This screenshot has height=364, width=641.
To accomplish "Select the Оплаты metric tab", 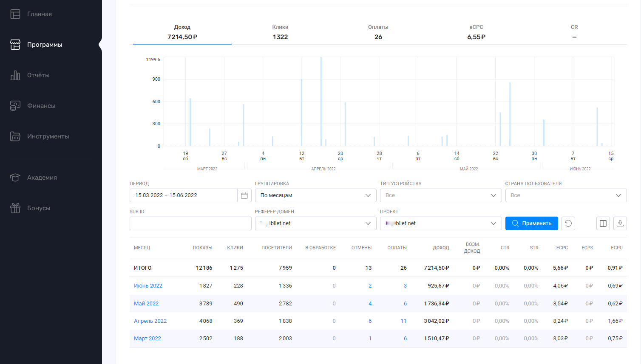I will pyautogui.click(x=378, y=32).
